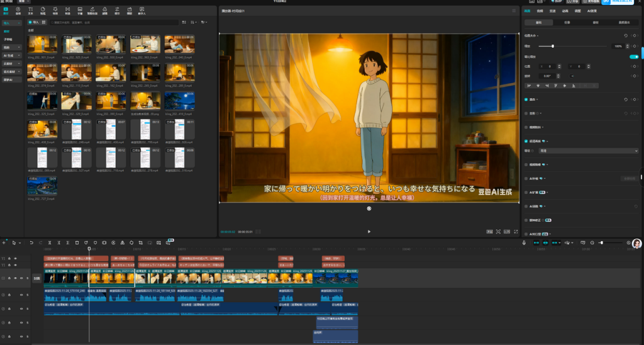This screenshot has width=644, height=345.
Task: Select the 抠像 sub-tab in properties
Action: [x=567, y=23]
